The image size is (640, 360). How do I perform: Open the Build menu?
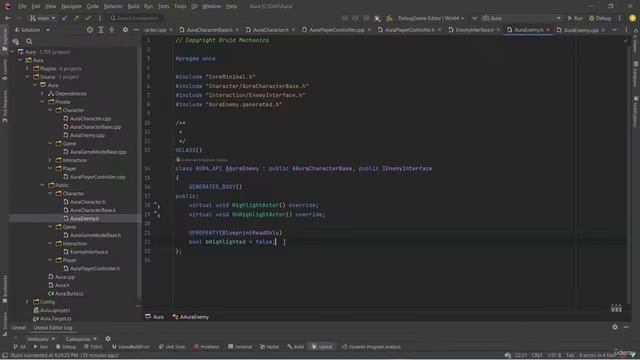[133, 6]
